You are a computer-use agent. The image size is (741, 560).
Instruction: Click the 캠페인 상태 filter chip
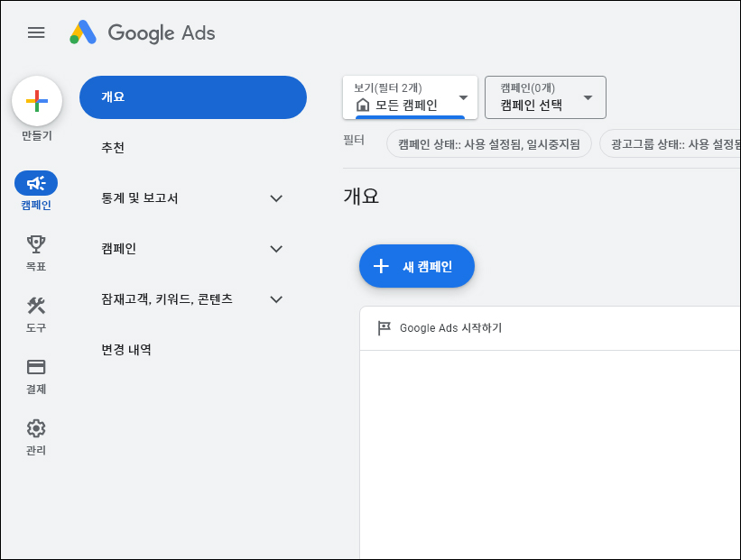click(x=488, y=143)
